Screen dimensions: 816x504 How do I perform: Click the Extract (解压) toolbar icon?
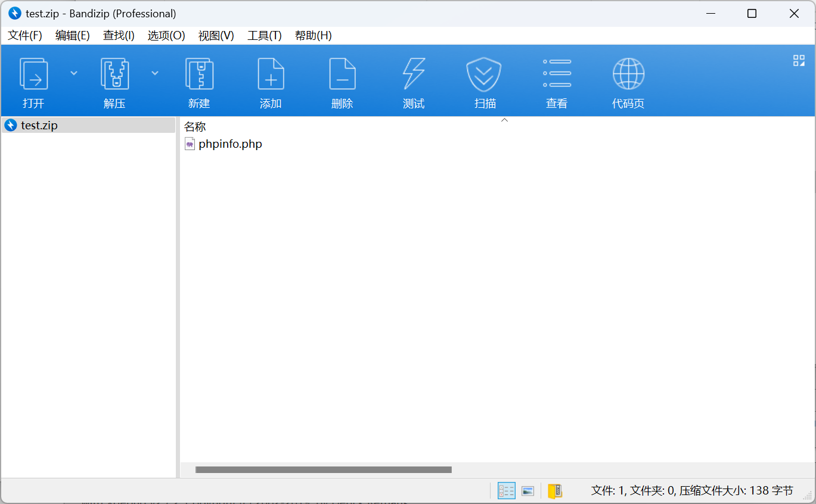point(114,74)
